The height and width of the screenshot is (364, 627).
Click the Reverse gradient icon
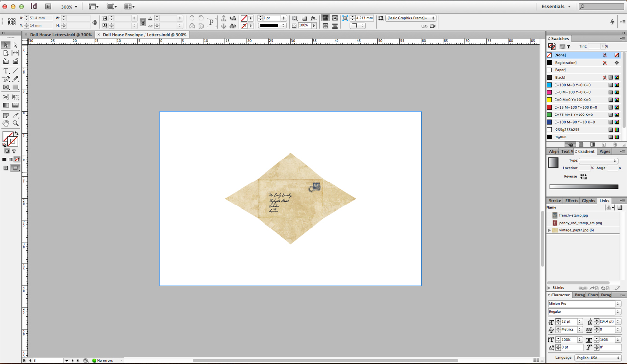[x=583, y=176]
